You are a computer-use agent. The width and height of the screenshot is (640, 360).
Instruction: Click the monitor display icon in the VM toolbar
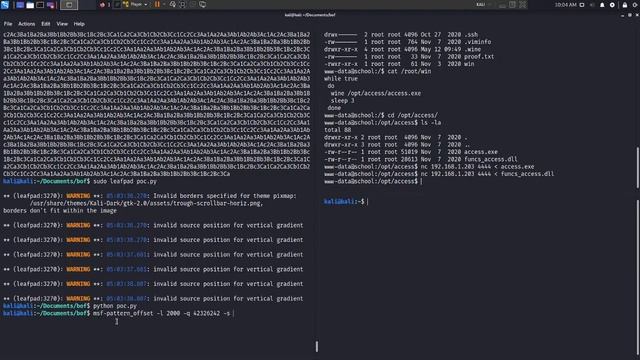click(x=202, y=4)
